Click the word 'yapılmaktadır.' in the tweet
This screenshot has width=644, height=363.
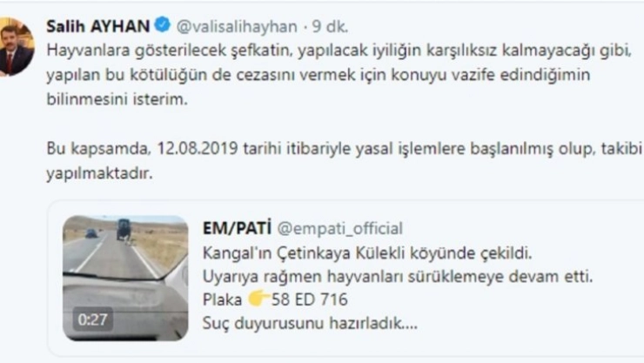pyautogui.click(x=99, y=174)
